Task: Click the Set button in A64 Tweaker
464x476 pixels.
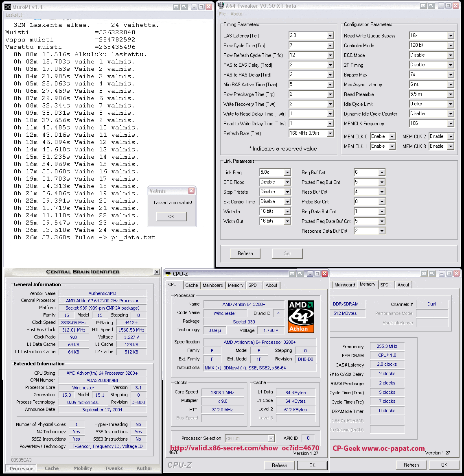Action: tap(287, 253)
